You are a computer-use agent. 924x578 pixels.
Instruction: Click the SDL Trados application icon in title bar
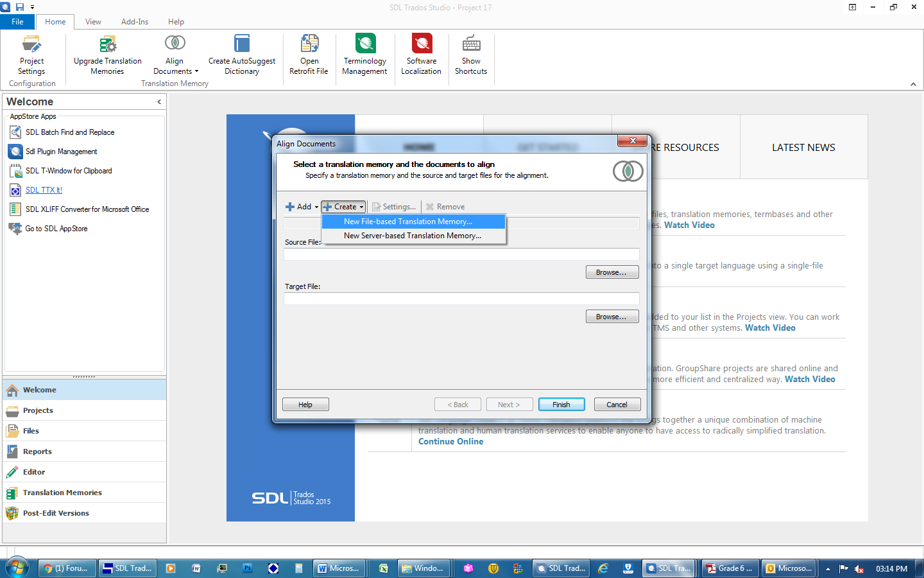5,7
